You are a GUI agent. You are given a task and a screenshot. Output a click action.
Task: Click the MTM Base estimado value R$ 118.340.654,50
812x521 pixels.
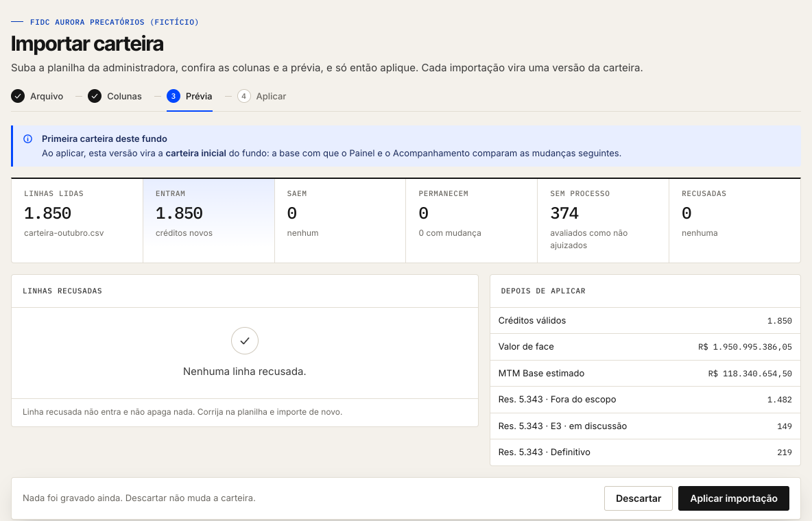(x=750, y=374)
